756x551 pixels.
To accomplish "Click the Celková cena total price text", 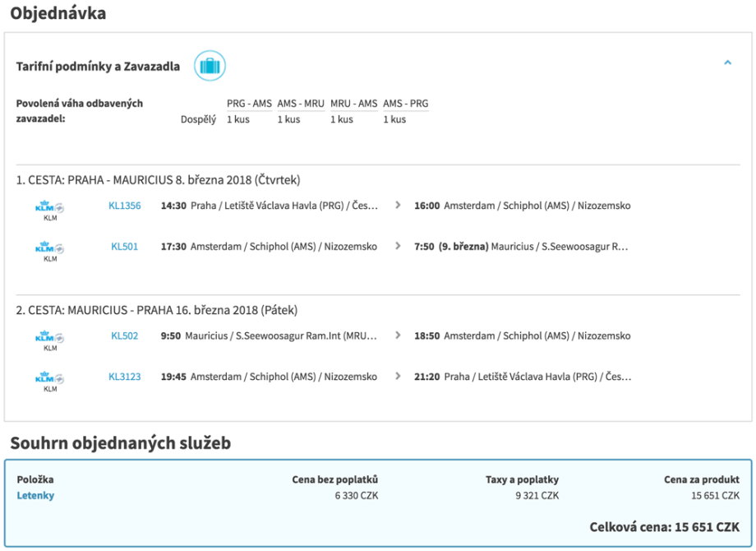I will point(664,526).
